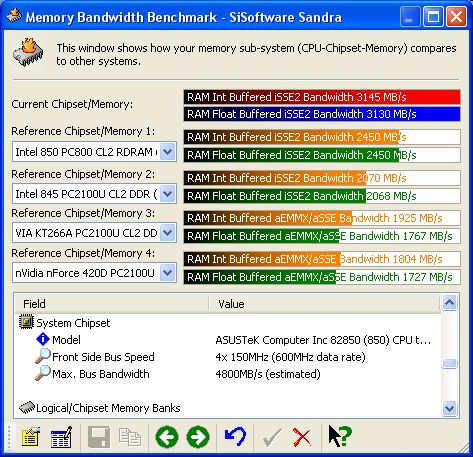Click the RAM Float 1727 MB/s bar
The image size is (473, 457).
[x=322, y=277]
